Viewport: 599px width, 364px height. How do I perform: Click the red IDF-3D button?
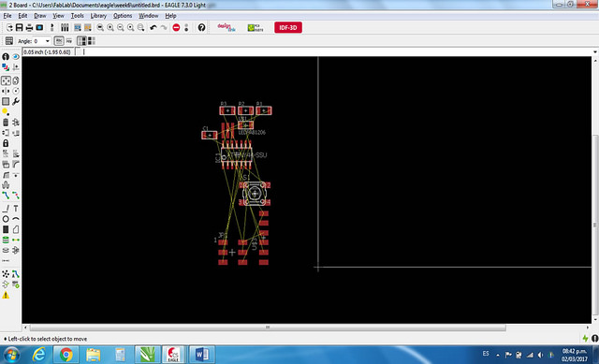(x=288, y=27)
